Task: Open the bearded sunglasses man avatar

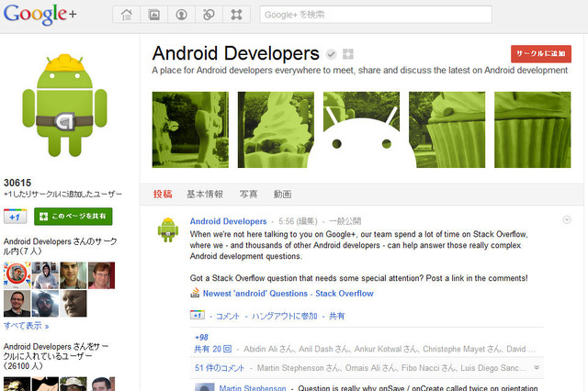Action: tap(45, 304)
